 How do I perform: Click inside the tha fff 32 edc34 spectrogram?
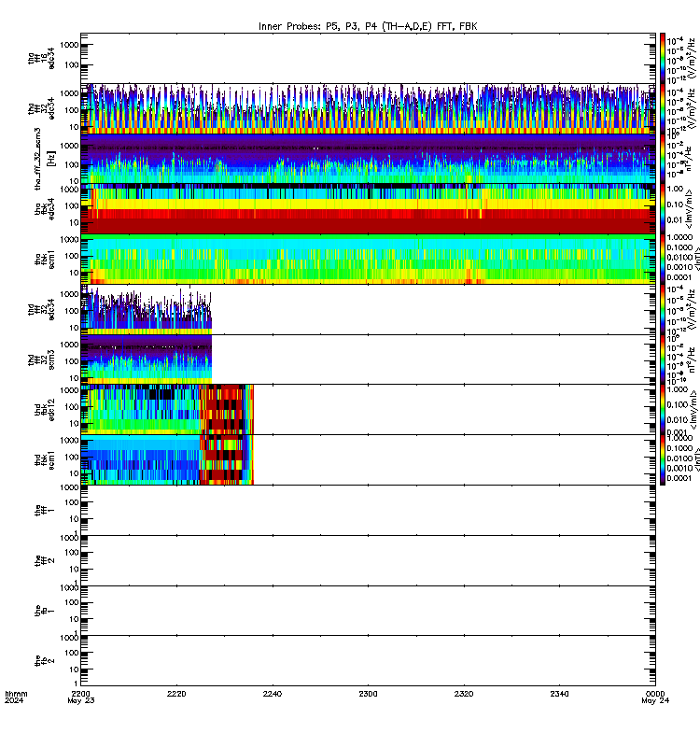368,108
